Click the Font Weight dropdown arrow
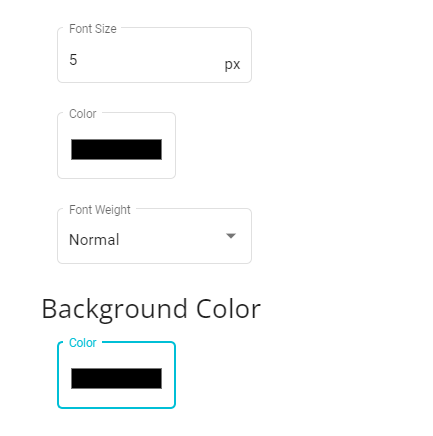The height and width of the screenshot is (436, 433). click(x=231, y=236)
